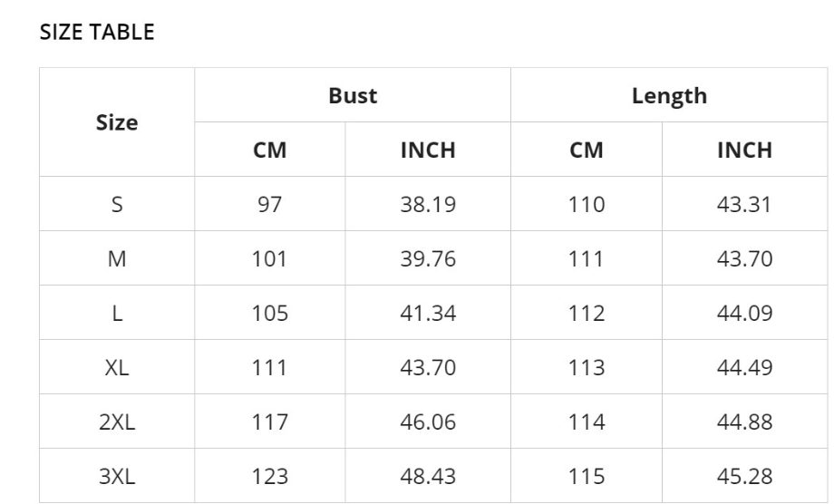Select the 41.34 bust inch cell
Viewport: 834px width, 504px height.
428,313
